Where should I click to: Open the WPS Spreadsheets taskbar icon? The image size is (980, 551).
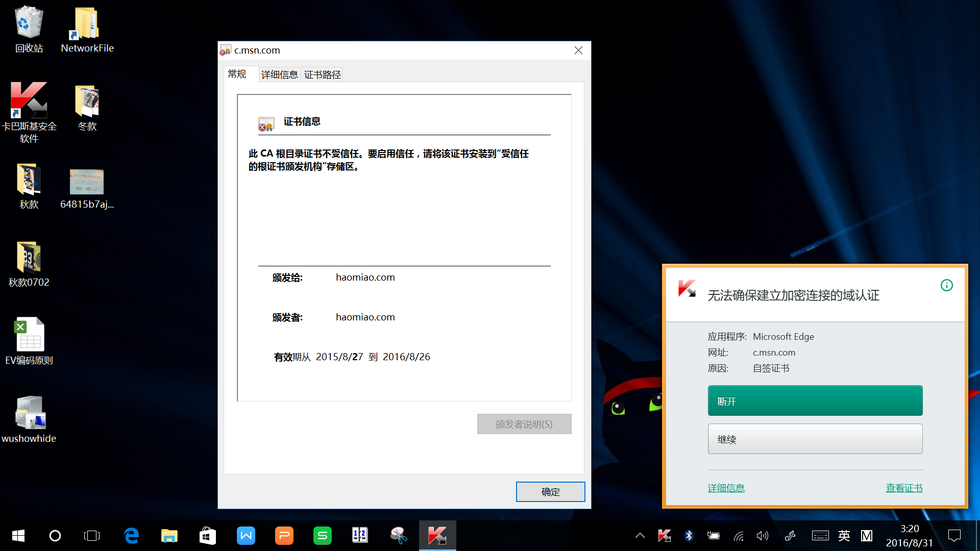[x=323, y=536]
